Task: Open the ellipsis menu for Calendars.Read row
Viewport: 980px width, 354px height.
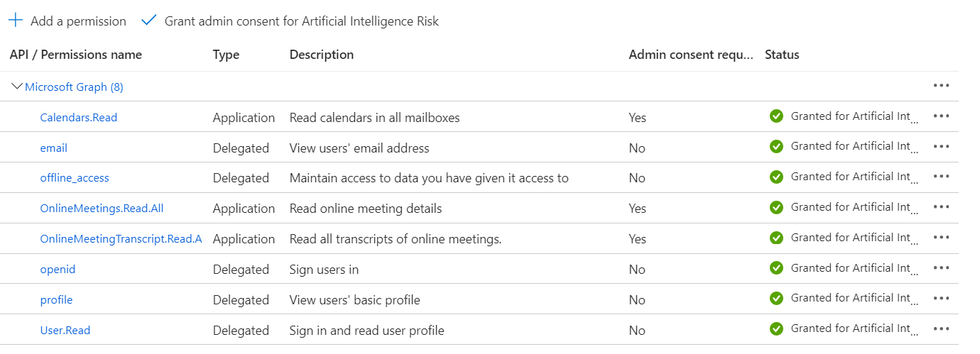Action: (942, 116)
